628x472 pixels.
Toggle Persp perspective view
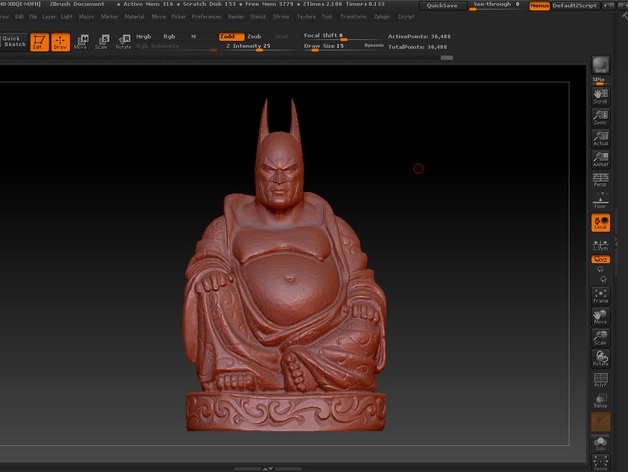(x=600, y=180)
